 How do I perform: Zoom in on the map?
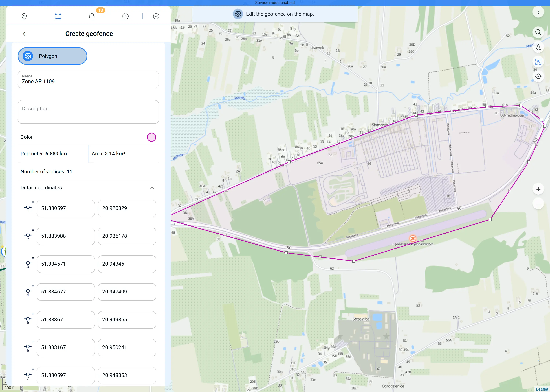coord(539,189)
